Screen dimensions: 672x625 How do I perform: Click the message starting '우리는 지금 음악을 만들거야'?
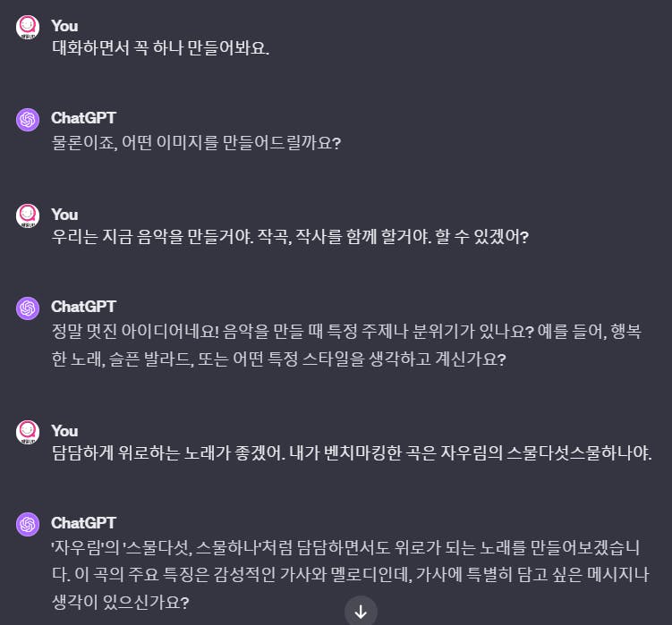click(x=290, y=237)
